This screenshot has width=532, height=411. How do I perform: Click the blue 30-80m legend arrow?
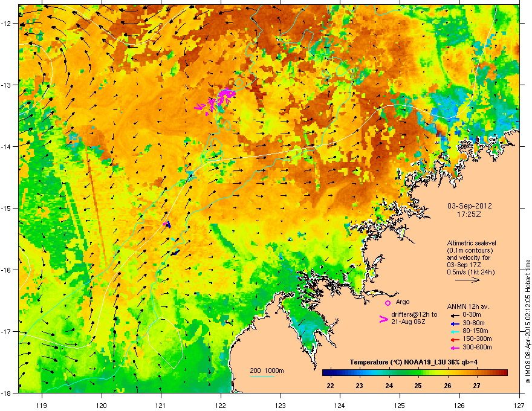coord(455,323)
